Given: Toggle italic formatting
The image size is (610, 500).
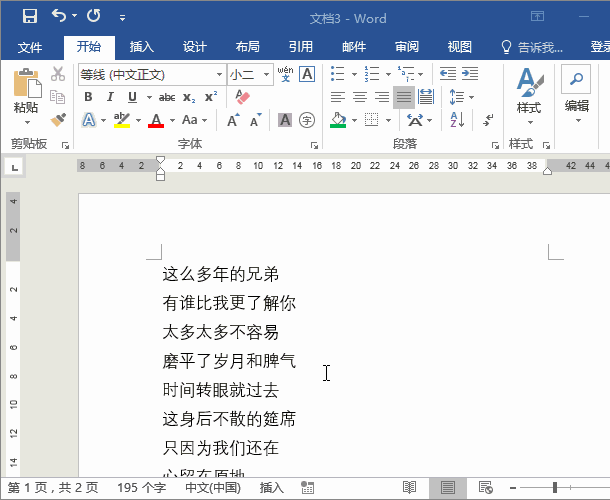Looking at the screenshot, I should coord(110,97).
